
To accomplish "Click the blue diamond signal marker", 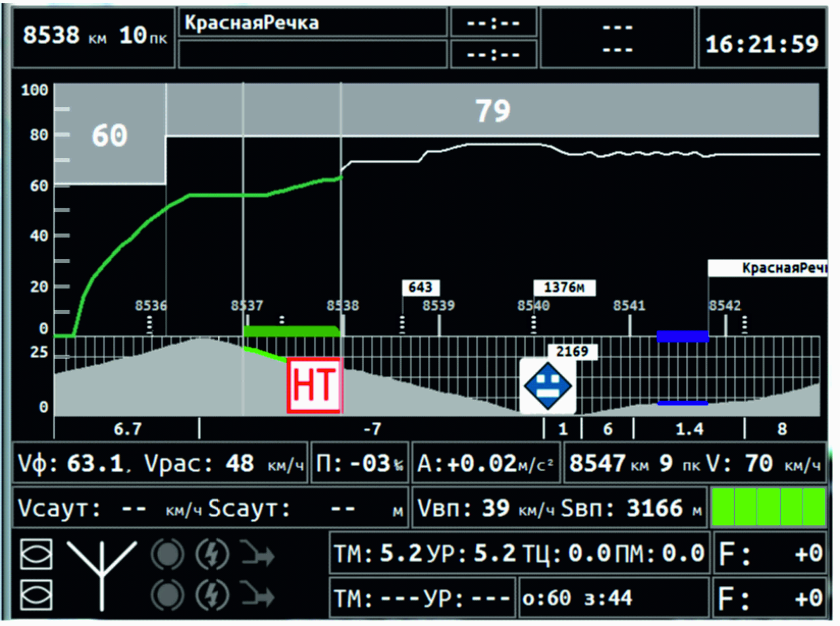I will click(547, 386).
